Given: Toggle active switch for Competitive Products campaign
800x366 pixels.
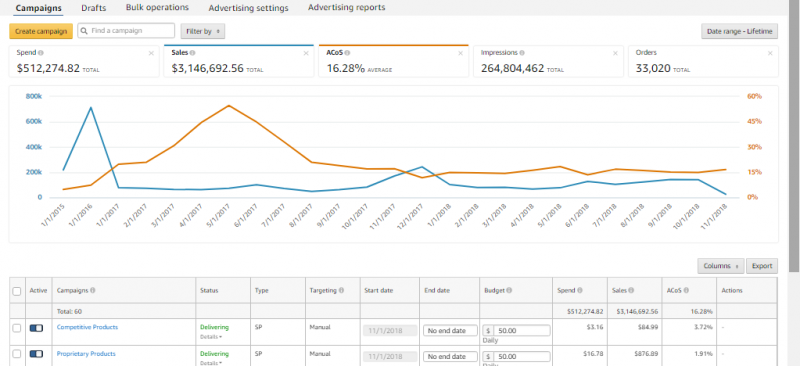Looking at the screenshot, I should (36, 328).
